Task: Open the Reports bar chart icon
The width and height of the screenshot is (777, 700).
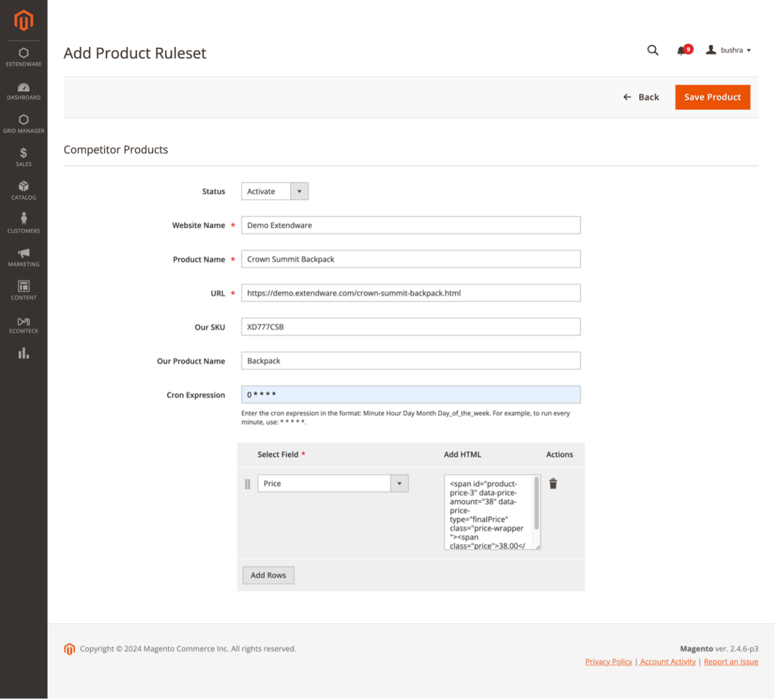Action: coord(23,354)
